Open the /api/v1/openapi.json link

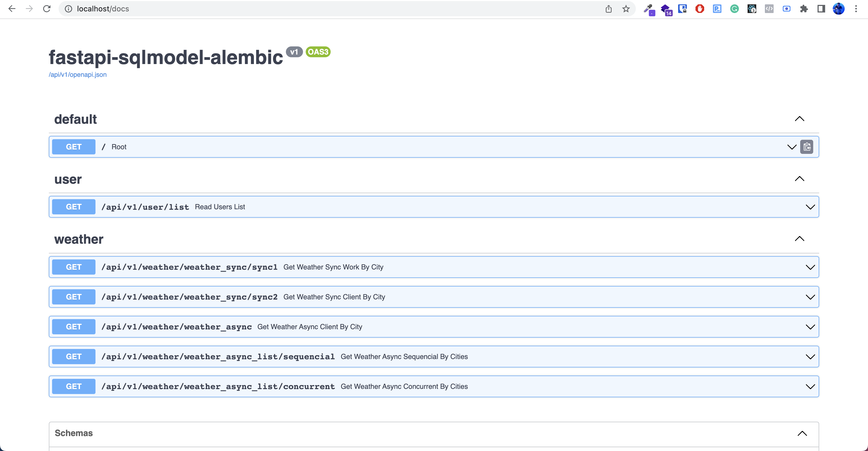pos(78,75)
